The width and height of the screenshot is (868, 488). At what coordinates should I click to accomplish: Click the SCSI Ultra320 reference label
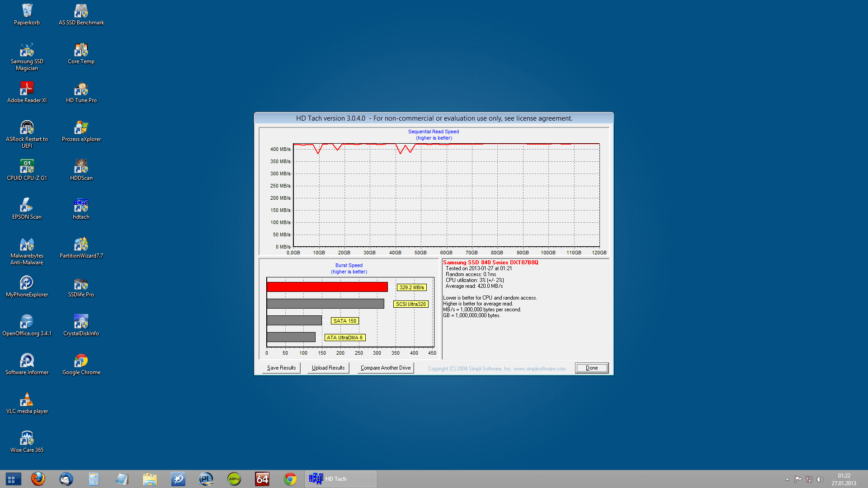(x=410, y=304)
